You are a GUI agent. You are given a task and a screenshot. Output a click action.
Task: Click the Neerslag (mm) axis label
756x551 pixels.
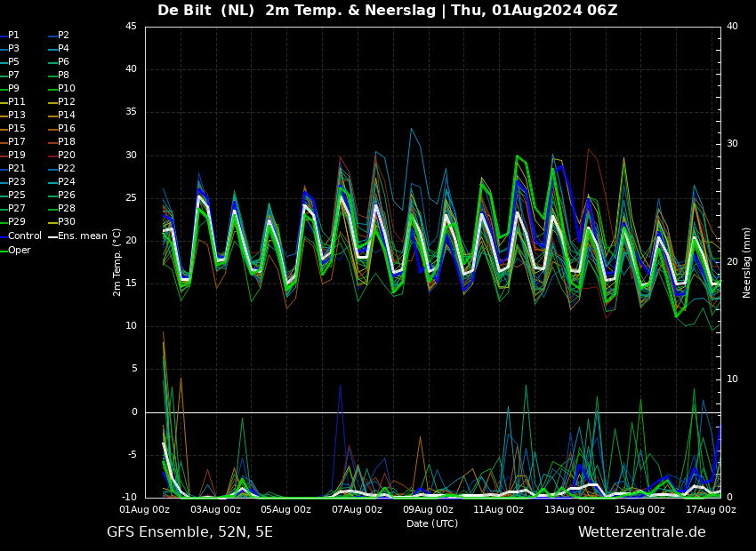coord(747,262)
